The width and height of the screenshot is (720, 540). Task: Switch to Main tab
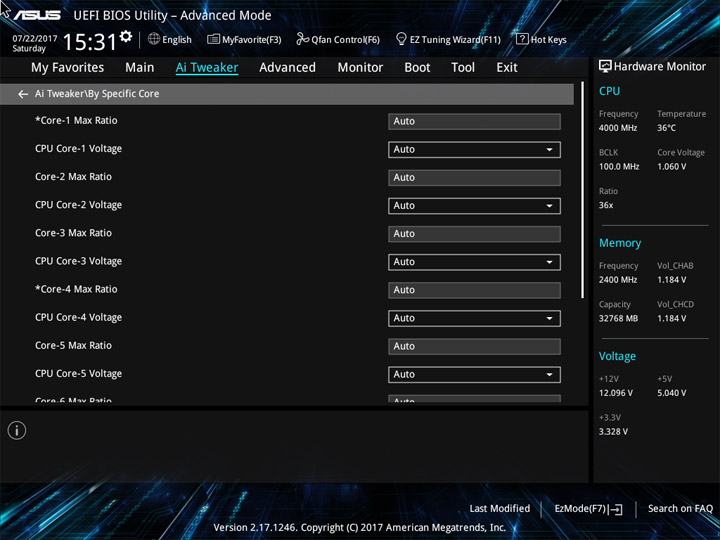140,68
